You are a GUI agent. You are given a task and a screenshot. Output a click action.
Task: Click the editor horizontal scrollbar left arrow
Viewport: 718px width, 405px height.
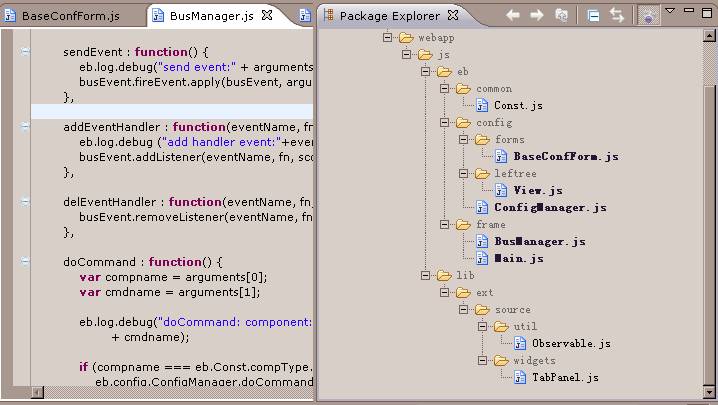point(38,392)
